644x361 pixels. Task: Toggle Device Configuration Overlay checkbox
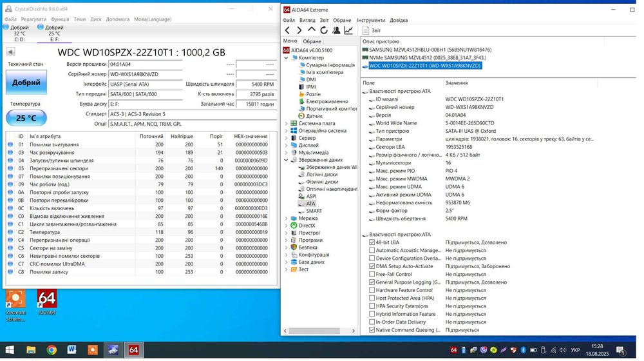pyautogui.click(x=372, y=259)
